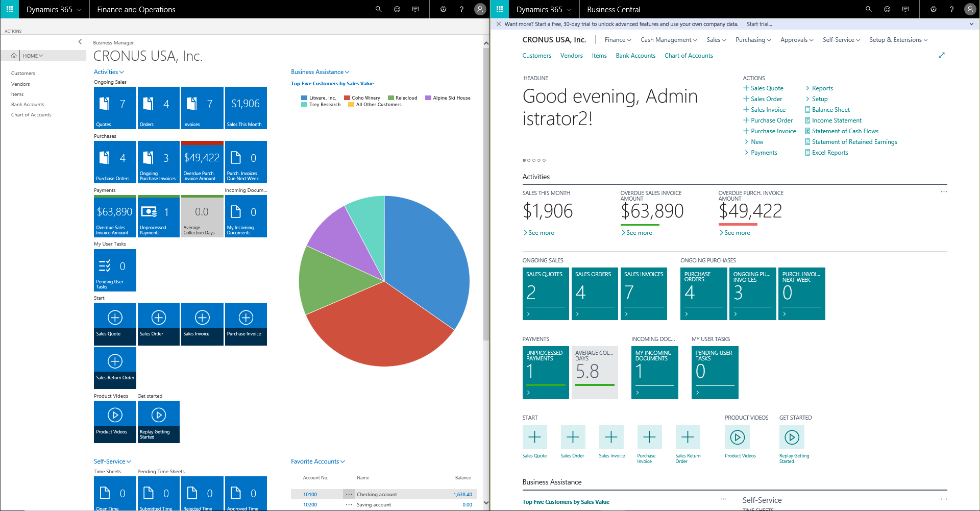Click left window vertical scrollbar
Image resolution: width=980 pixels, height=511 pixels.
[486, 194]
